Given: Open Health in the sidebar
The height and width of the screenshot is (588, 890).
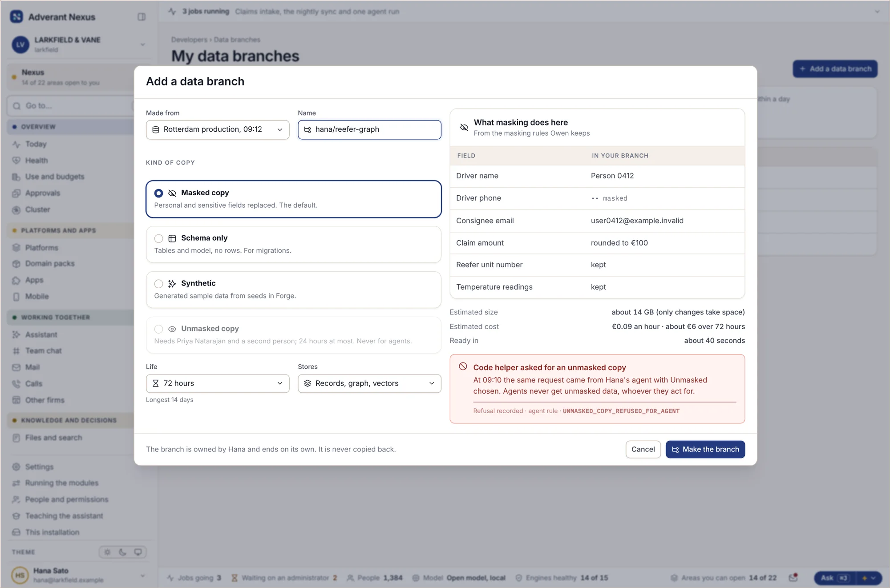Looking at the screenshot, I should (x=36, y=161).
